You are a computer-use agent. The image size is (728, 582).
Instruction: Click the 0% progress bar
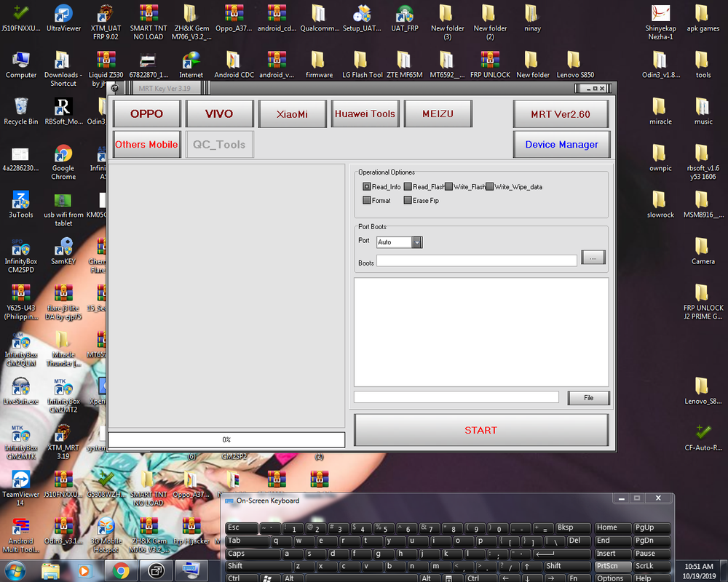click(226, 439)
